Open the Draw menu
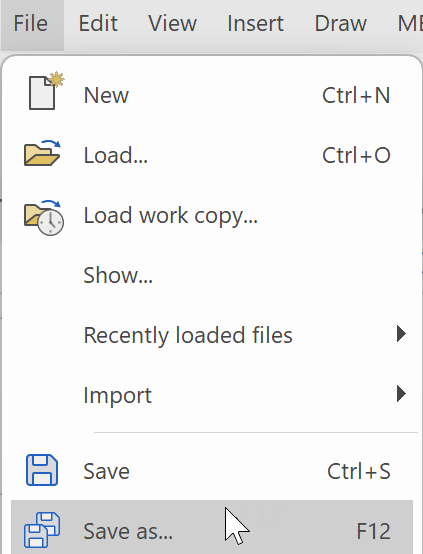The width and height of the screenshot is (423, 554). 341,24
